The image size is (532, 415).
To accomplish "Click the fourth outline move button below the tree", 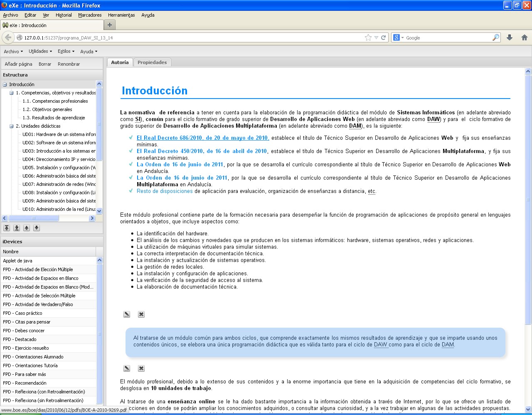I will coord(37,228).
